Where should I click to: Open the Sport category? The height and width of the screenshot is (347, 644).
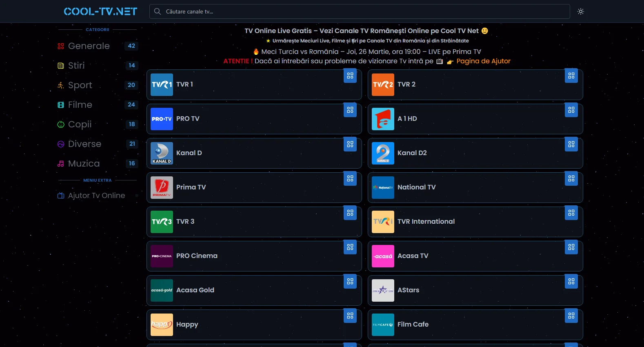(98, 85)
